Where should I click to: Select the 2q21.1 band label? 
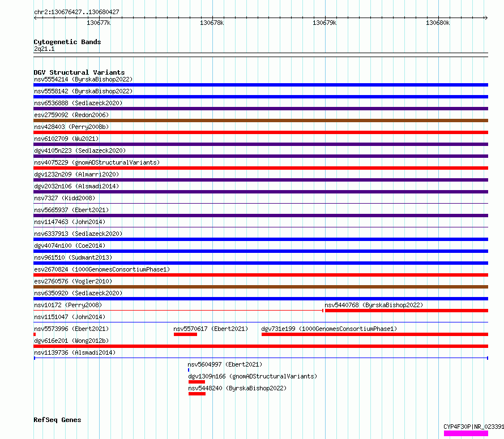tap(44, 49)
